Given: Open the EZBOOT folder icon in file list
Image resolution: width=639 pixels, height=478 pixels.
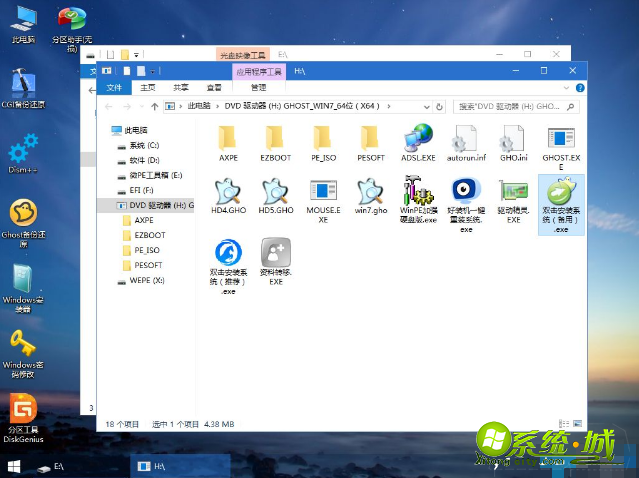Looking at the screenshot, I should 275,143.
